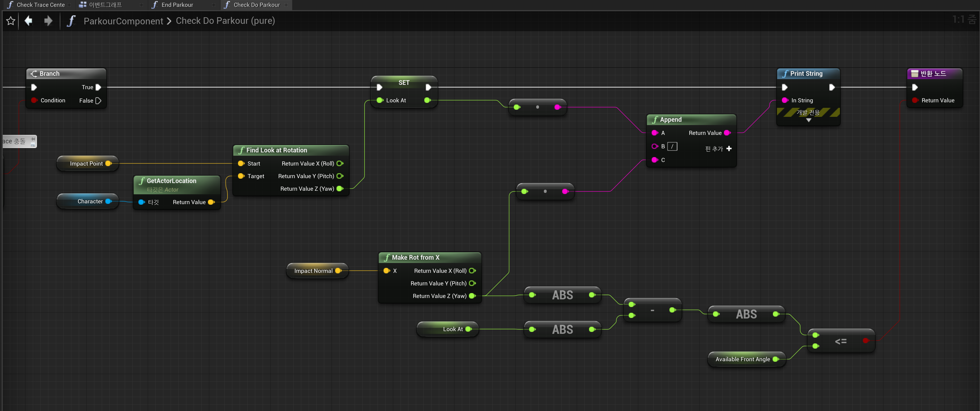Select the Print String node header

point(808,73)
